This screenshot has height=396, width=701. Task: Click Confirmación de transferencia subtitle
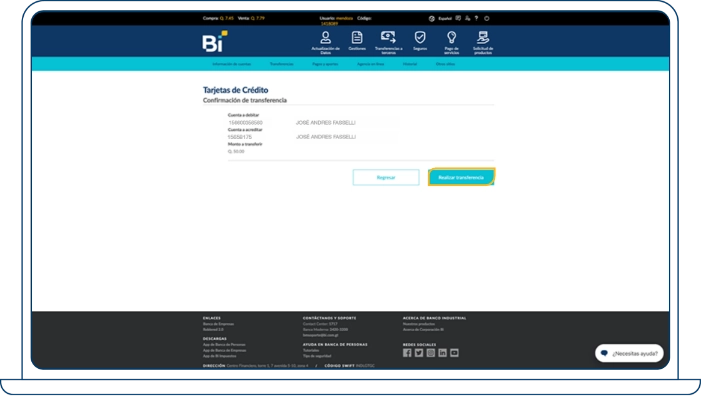[x=245, y=100]
